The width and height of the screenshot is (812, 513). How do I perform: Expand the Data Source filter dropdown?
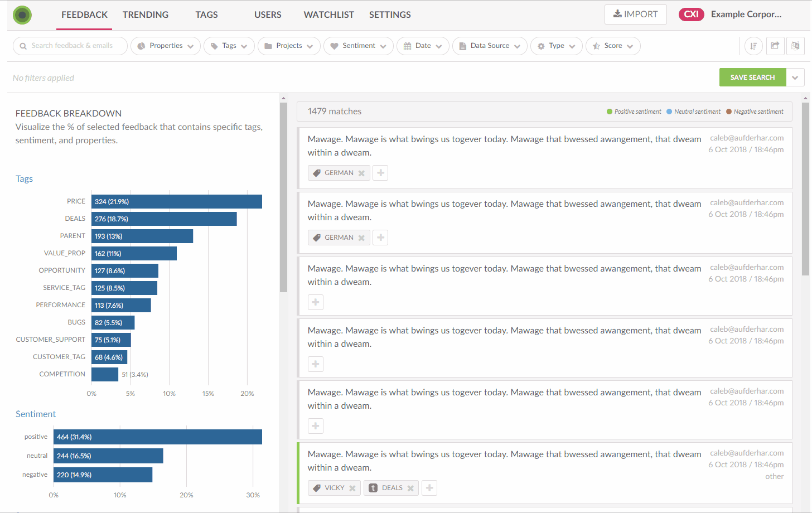pyautogui.click(x=490, y=46)
